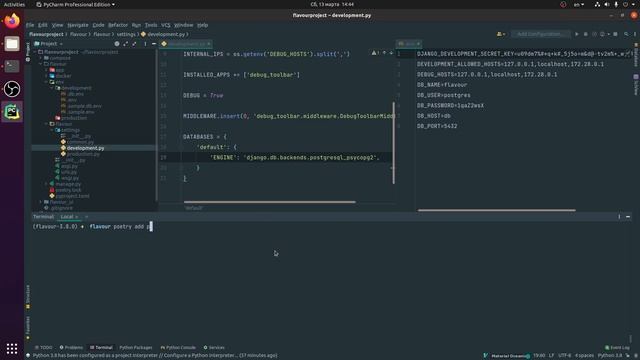Viewport: 640px width, 360px height.
Task: Open Problems tool window tab
Action: [x=71, y=348]
